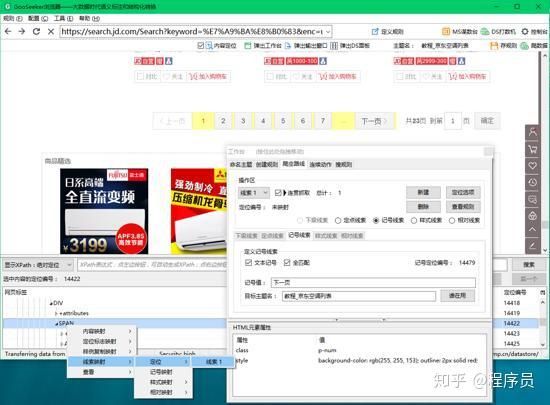Click the heart favorites icon in JD sidebar
Screen dimensions: 550x405
point(532,166)
